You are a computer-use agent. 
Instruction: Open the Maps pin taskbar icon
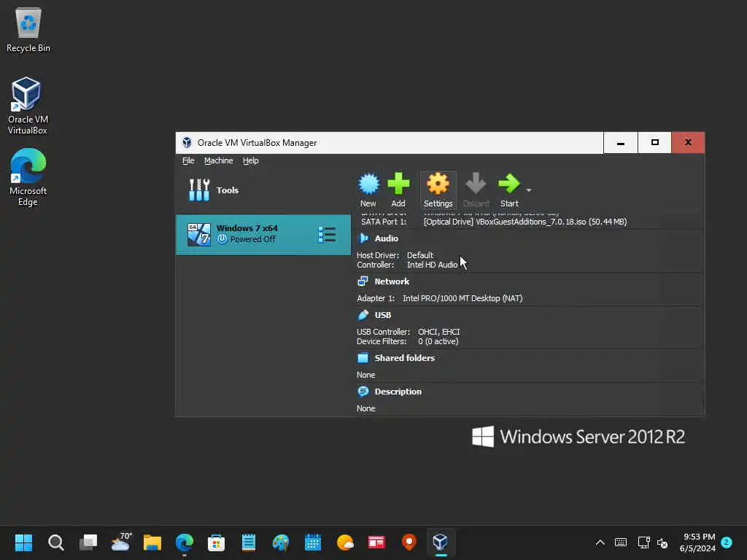(x=409, y=542)
